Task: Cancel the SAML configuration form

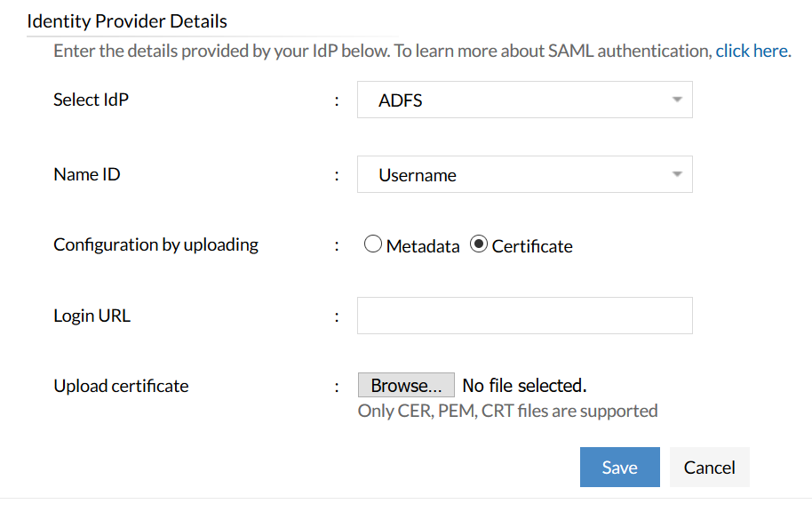Action: [x=709, y=468]
